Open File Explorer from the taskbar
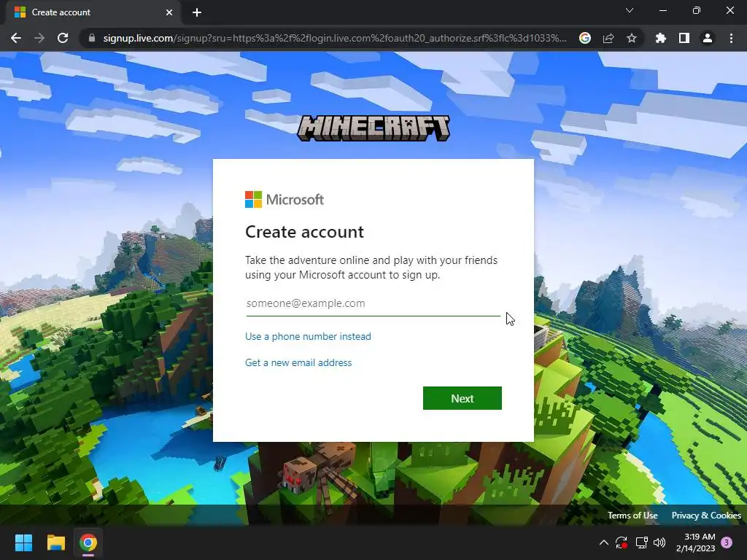The height and width of the screenshot is (560, 747). 55,542
